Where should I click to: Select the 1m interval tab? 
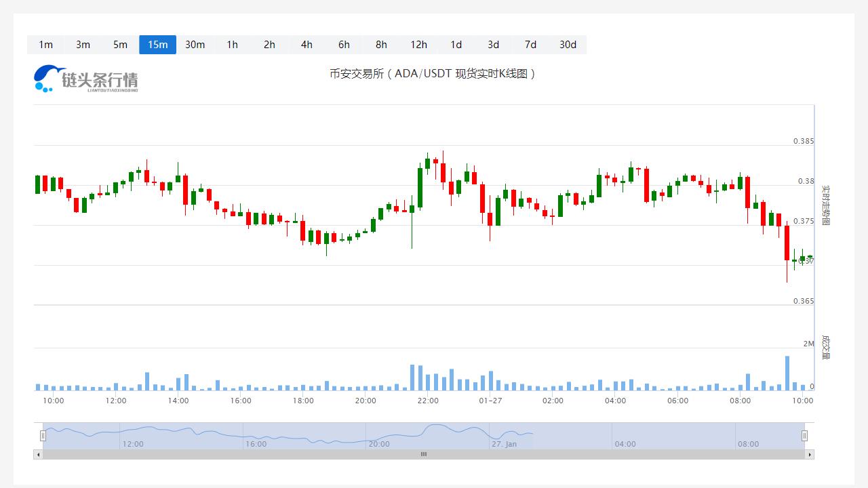pos(45,45)
